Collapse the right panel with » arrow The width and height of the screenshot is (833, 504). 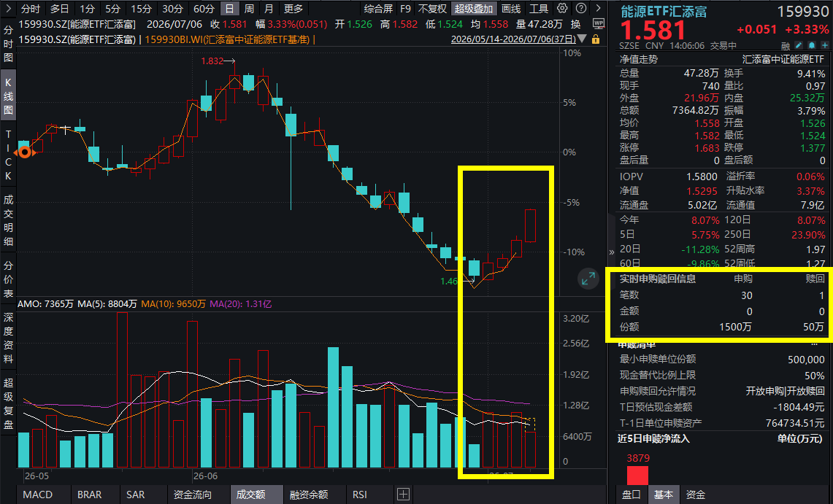tap(612, 252)
